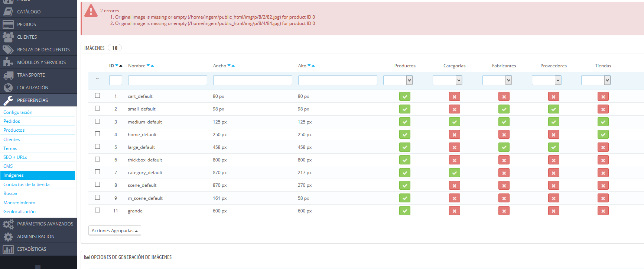Select the grande row checkbox

coord(98,210)
